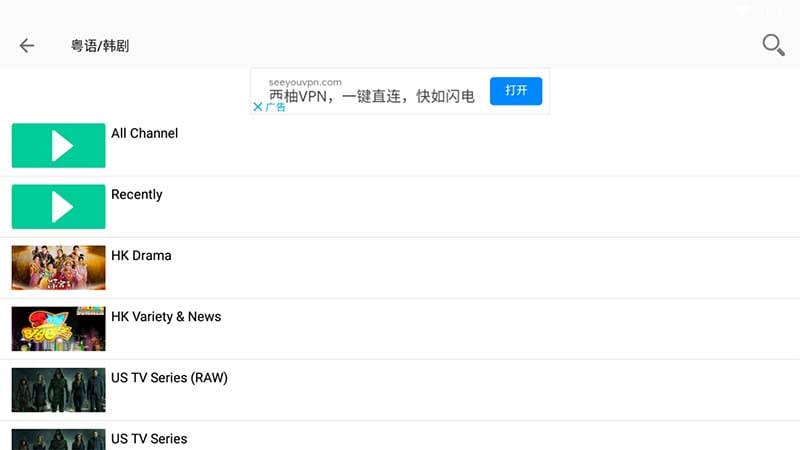Viewport: 800px width, 450px height.
Task: Play the Recently green thumbnail
Action: [x=59, y=207]
